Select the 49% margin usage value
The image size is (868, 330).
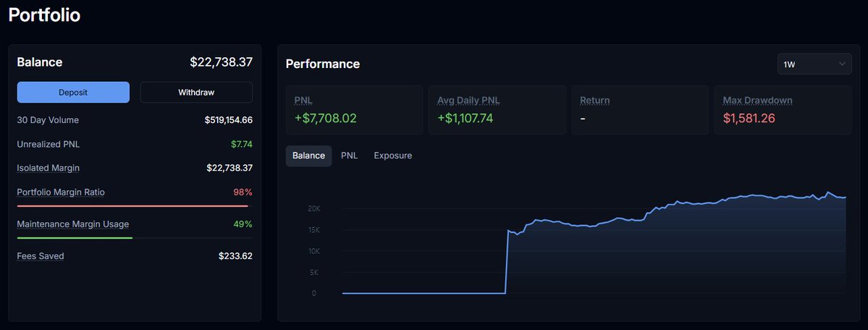tap(243, 224)
